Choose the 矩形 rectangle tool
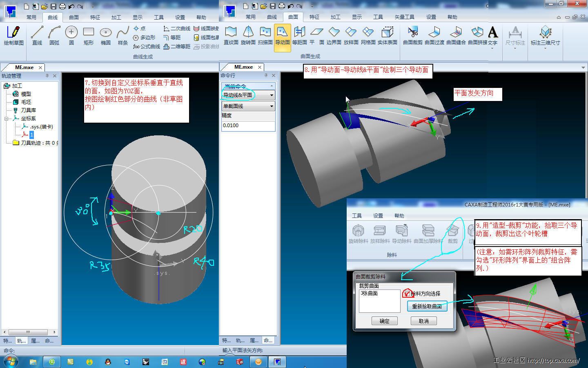Image resolution: width=588 pixels, height=368 pixels. click(x=88, y=36)
